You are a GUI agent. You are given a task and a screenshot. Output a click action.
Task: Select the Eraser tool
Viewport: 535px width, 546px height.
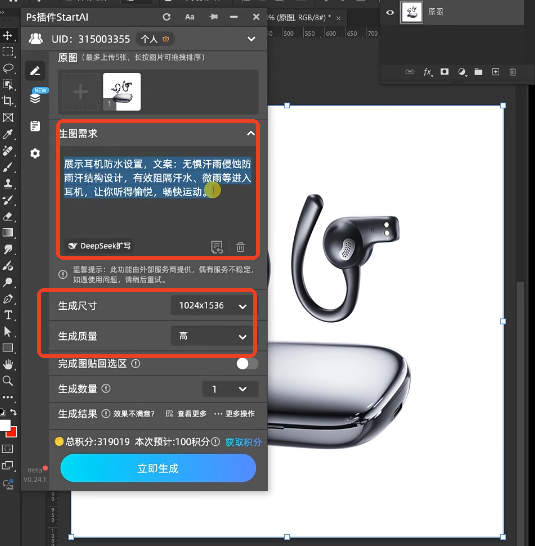[8, 216]
